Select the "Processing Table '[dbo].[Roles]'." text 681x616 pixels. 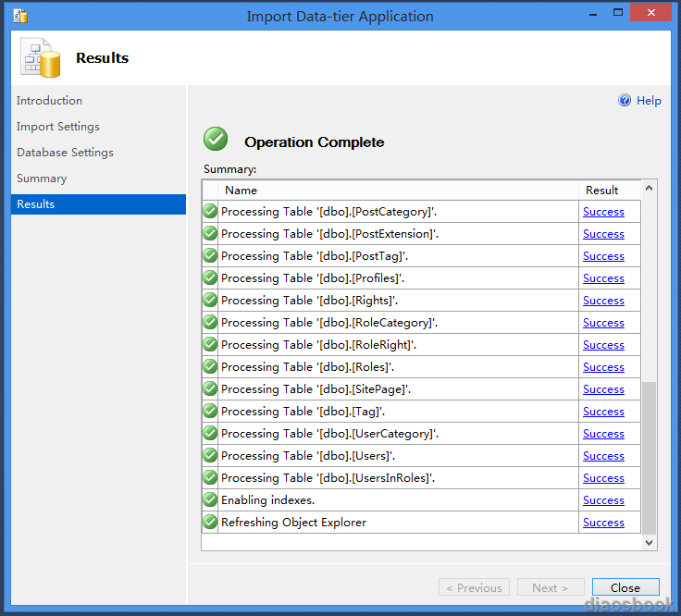point(307,367)
